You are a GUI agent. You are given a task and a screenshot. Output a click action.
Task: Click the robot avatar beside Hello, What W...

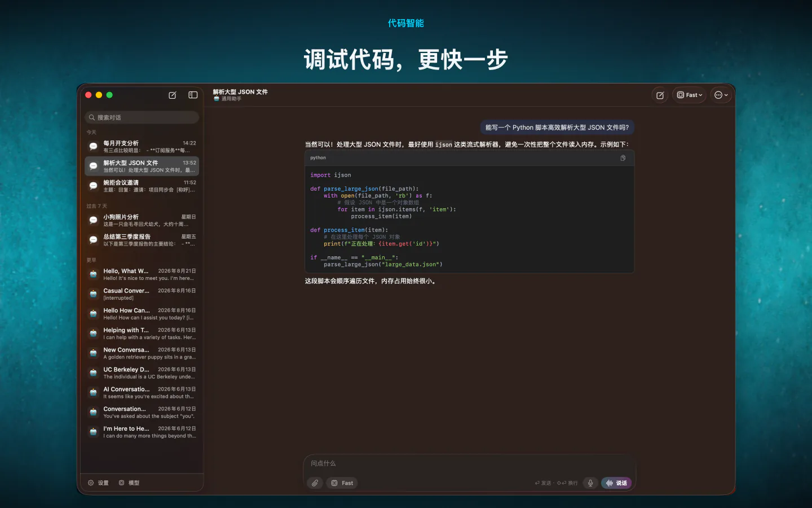coord(94,275)
